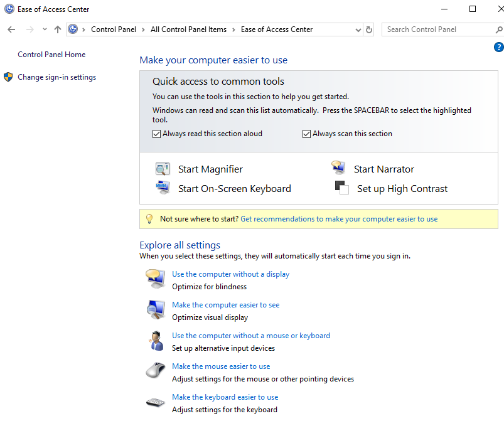
Task: Expand chevron after Control Panel breadcrumb
Action: tap(143, 30)
